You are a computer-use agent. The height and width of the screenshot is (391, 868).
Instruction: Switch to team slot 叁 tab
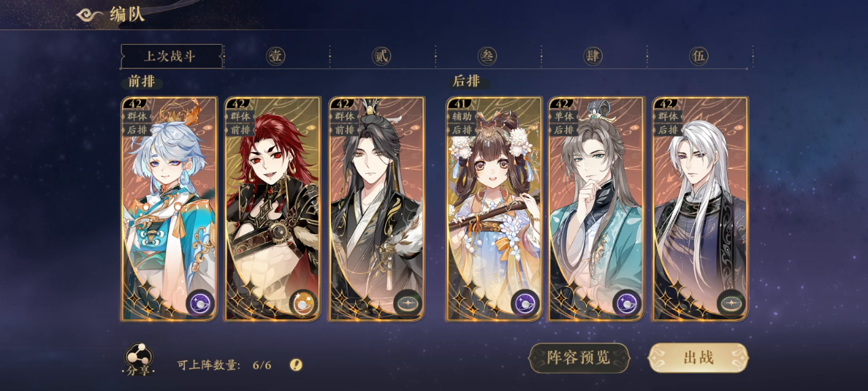488,56
